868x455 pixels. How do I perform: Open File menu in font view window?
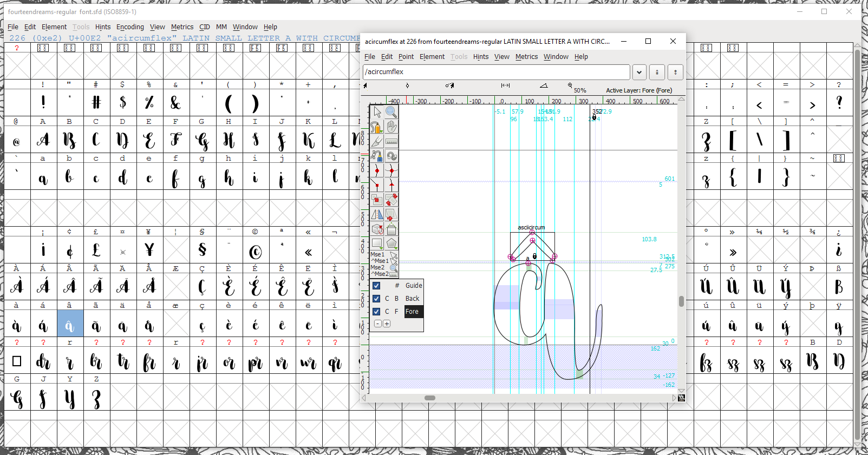tap(13, 27)
